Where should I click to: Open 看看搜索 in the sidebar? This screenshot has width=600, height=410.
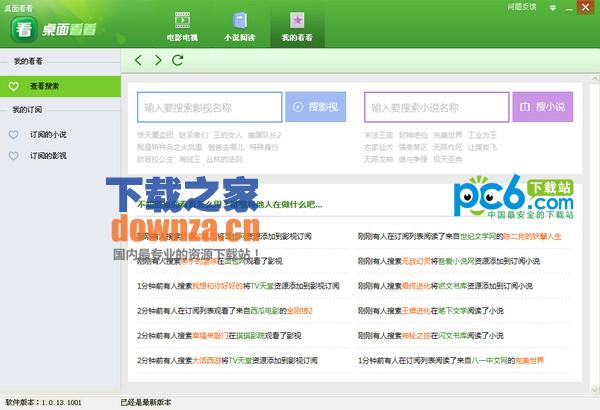60,86
